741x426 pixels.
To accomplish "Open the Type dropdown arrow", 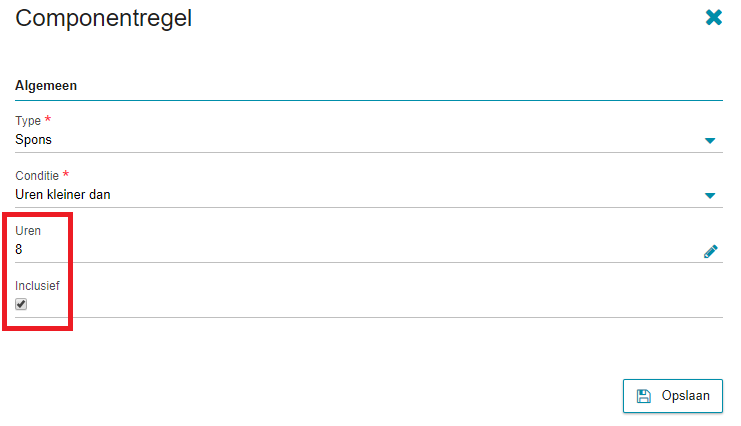I will [710, 140].
